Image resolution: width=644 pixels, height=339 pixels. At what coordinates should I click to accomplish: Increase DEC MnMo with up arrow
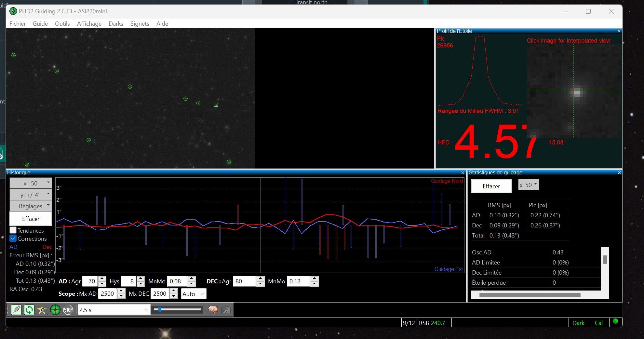pos(315,278)
